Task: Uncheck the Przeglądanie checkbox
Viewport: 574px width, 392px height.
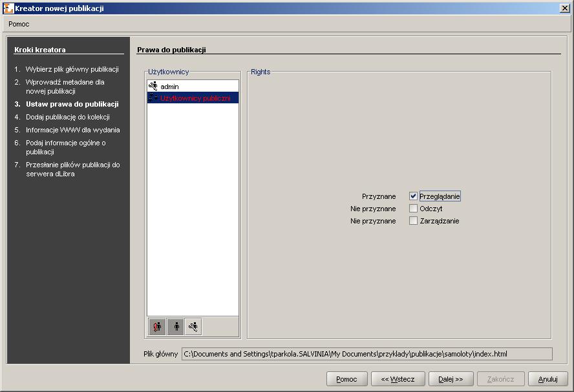Action: coord(413,196)
